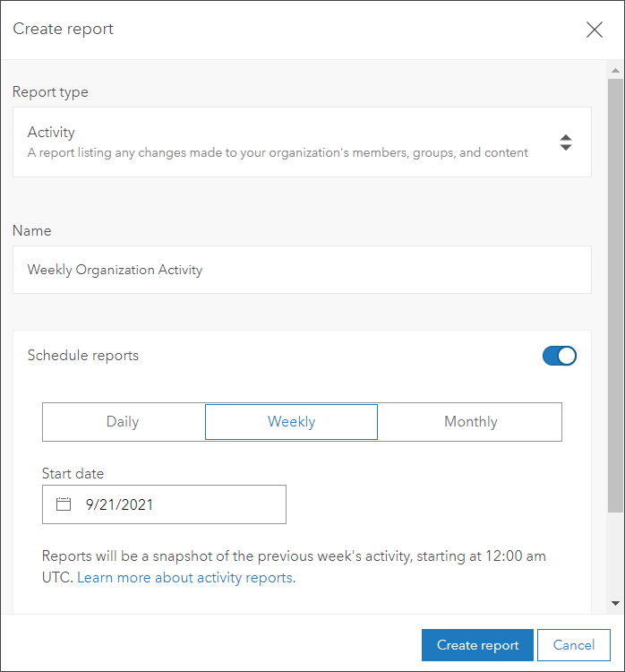Viewport: 625px width, 672px height.
Task: Edit the Name field Weekly Organization Activity
Action: [302, 270]
